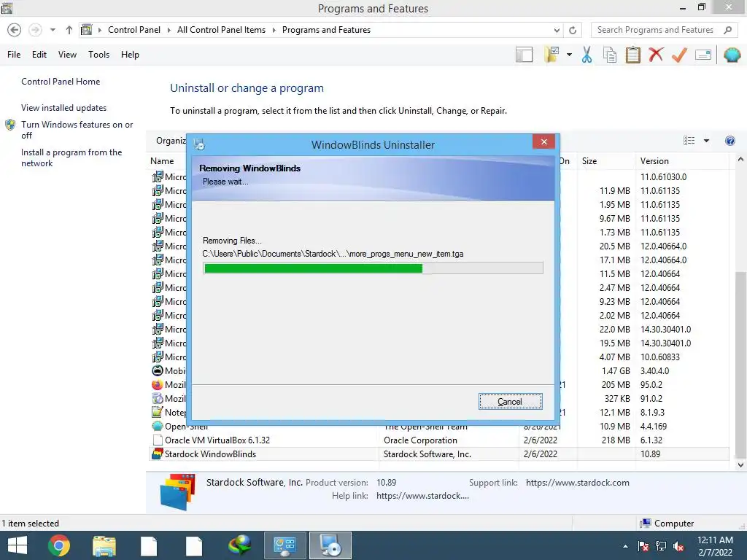Click the search magnifier icon
Image resolution: width=747 pixels, height=560 pixels.
coord(727,30)
